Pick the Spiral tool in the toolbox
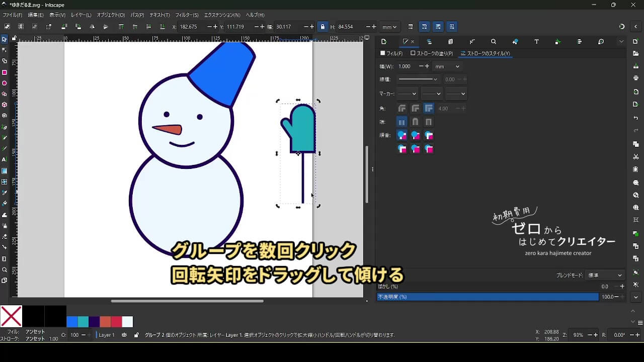644x362 pixels. click(x=5, y=116)
